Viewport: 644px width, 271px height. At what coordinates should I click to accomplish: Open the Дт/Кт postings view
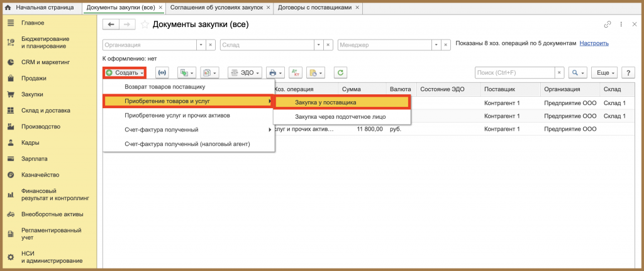coord(296,73)
